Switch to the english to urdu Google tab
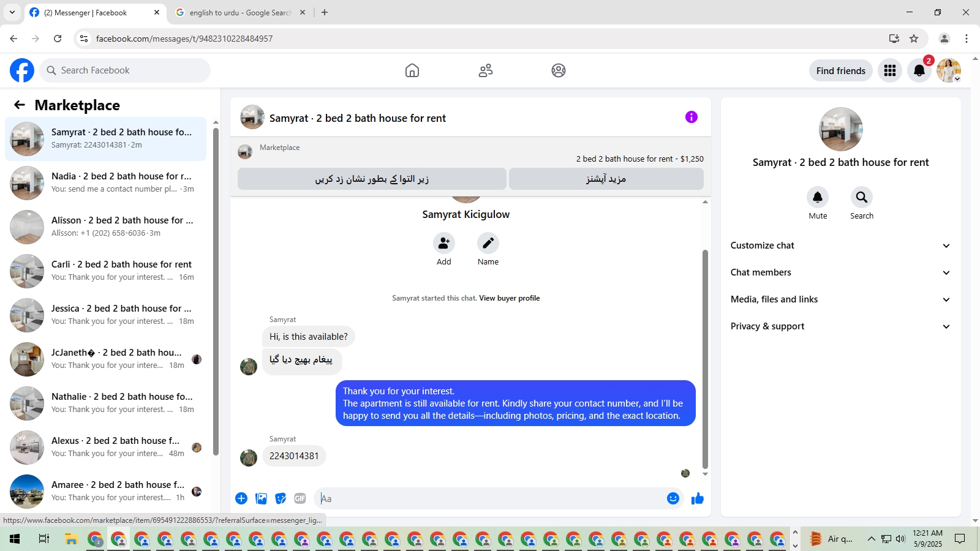Screen dimensions: 980x551 pyautogui.click(x=240, y=12)
